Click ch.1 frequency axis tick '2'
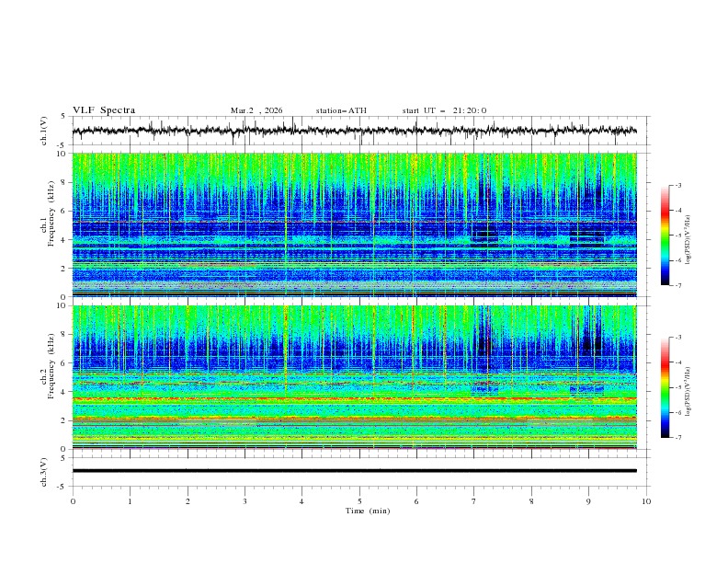The height and width of the screenshot is (563, 728). pos(63,268)
